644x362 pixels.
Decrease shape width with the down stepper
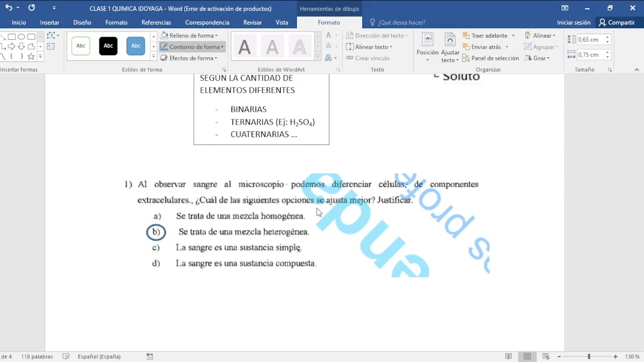point(607,57)
